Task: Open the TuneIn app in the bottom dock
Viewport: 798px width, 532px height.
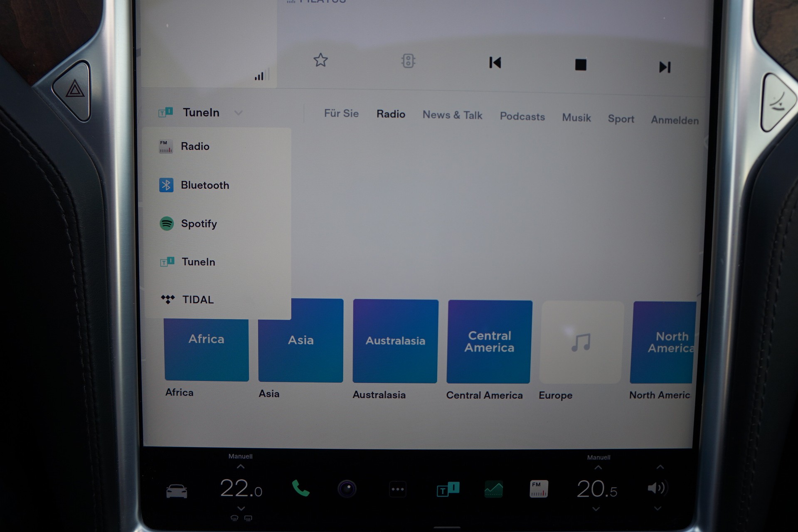Action: 448,489
